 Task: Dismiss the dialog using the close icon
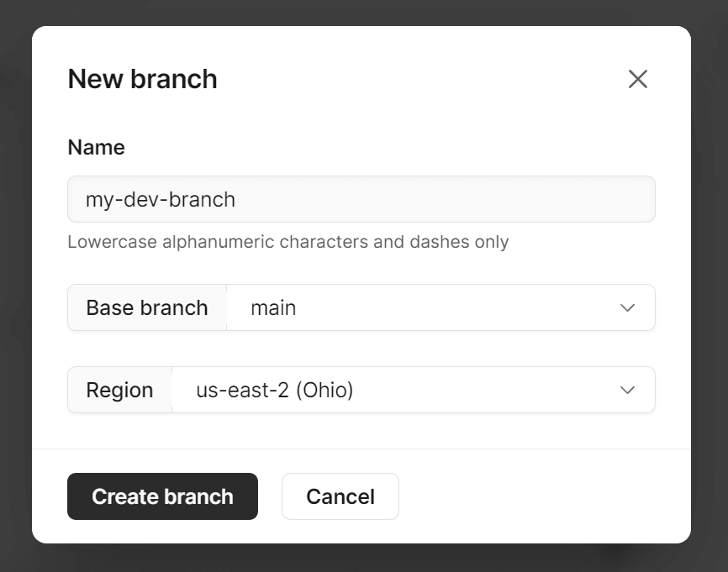638,79
